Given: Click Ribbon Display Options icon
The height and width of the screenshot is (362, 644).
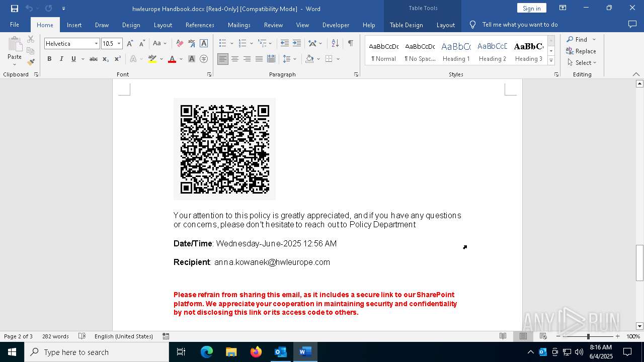Looking at the screenshot, I should coord(563,8).
